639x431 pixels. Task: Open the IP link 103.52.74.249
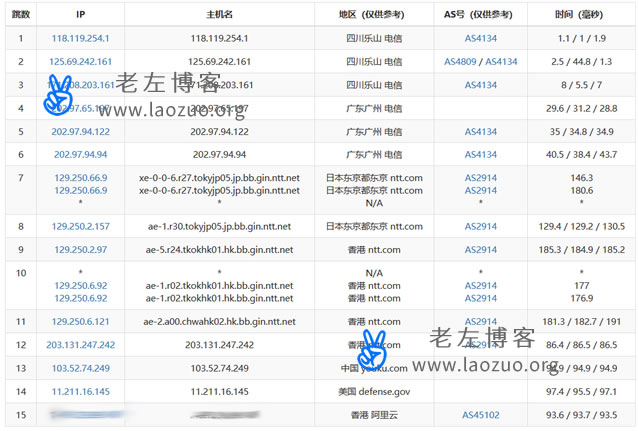click(x=80, y=368)
